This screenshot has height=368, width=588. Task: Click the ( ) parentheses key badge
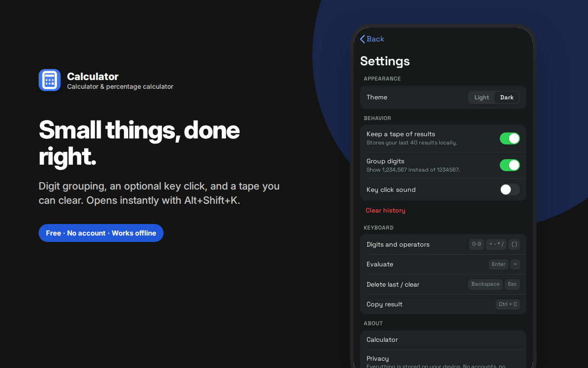coord(514,244)
